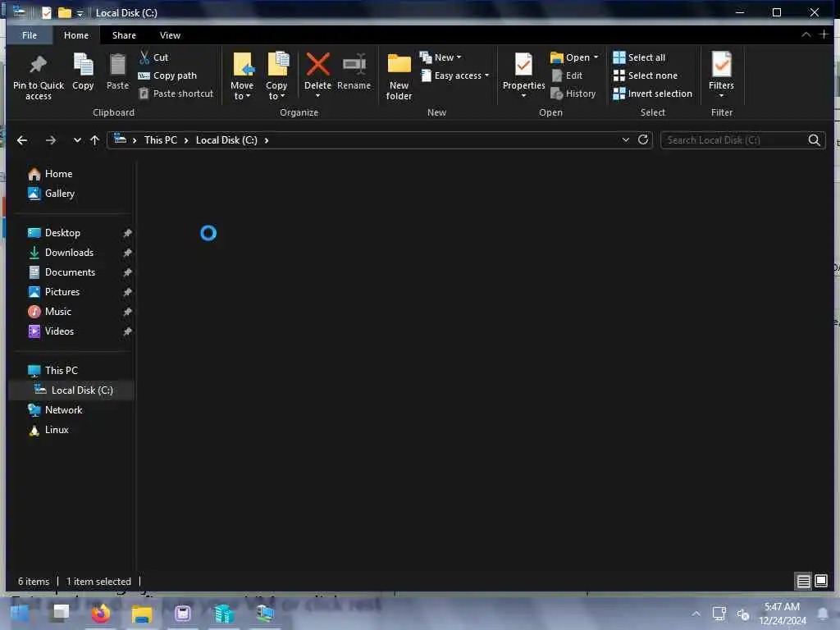Click Local Disk (C:) in the breadcrumb
The image size is (840, 630).
click(x=226, y=140)
